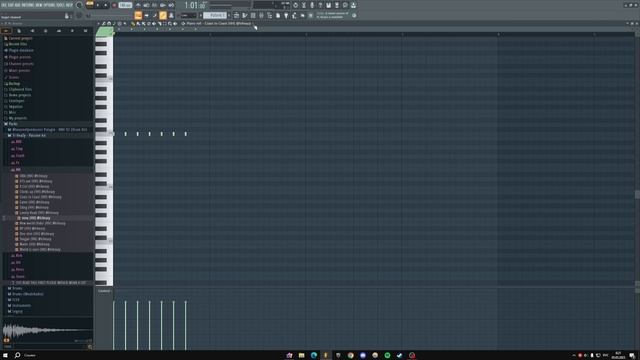This screenshot has width=640, height=360.
Task: Select 'Coast to Coast (HH) @bfmayy' sample
Action: point(40,197)
